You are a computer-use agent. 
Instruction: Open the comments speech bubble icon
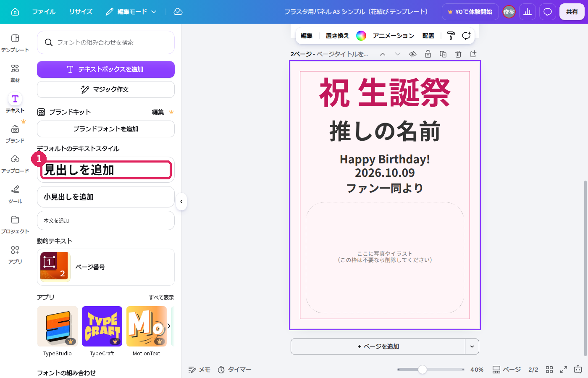click(x=548, y=12)
